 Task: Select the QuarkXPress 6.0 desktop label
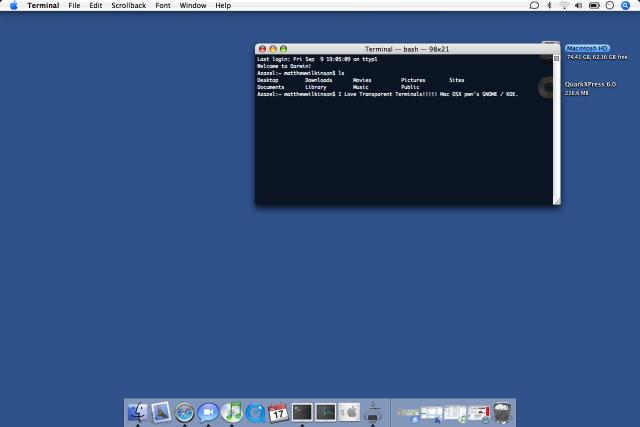click(x=590, y=84)
